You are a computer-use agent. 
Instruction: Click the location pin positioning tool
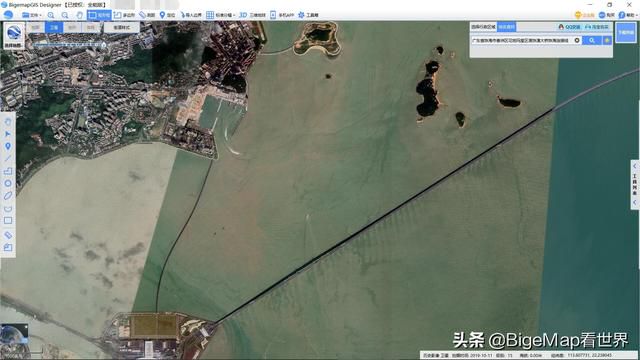(x=167, y=15)
